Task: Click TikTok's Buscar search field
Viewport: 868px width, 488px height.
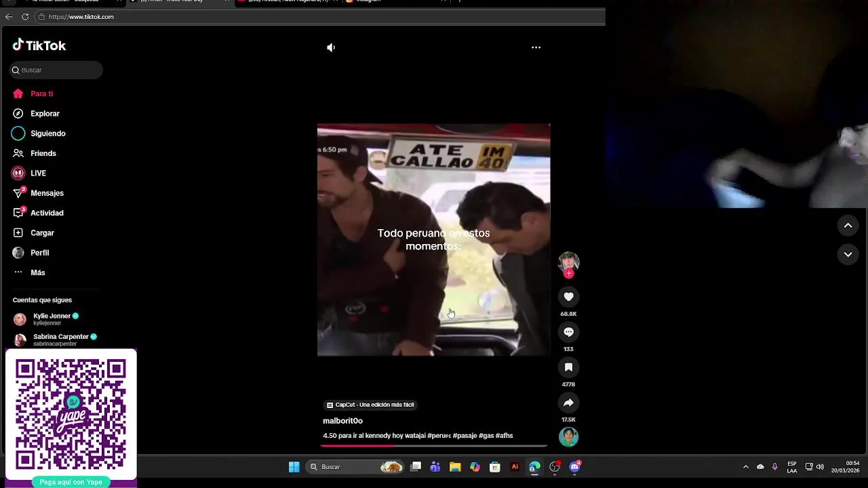Action: (x=56, y=70)
